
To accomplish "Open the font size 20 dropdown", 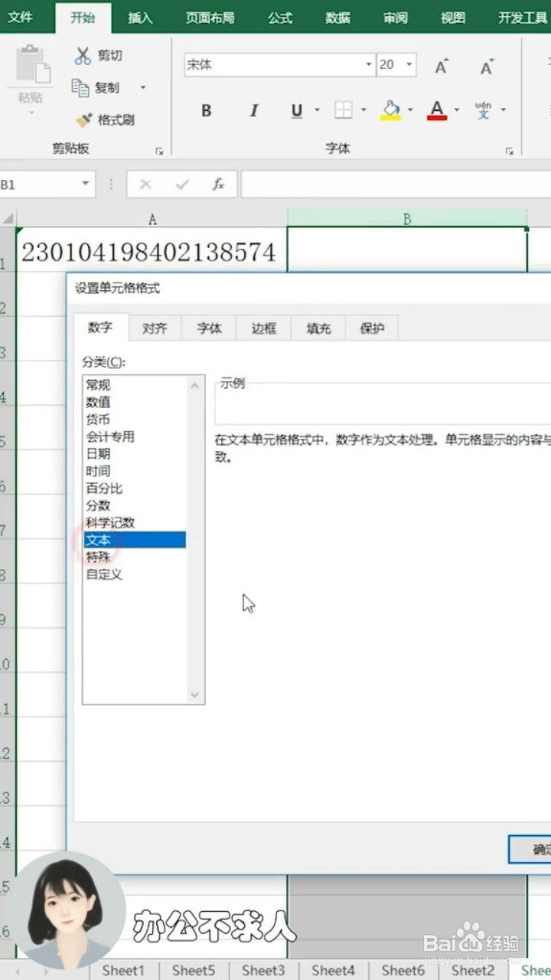I will 409,65.
